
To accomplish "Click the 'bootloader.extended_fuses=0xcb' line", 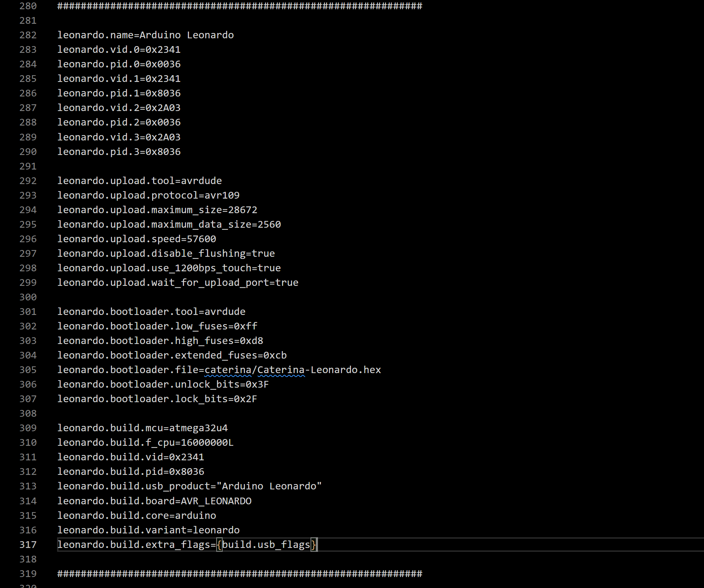I will click(172, 355).
